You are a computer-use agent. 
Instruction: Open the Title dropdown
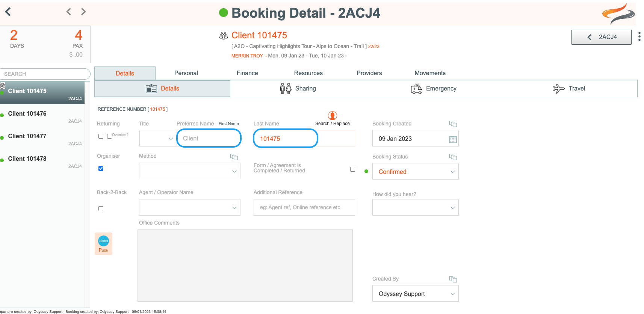pyautogui.click(x=158, y=138)
